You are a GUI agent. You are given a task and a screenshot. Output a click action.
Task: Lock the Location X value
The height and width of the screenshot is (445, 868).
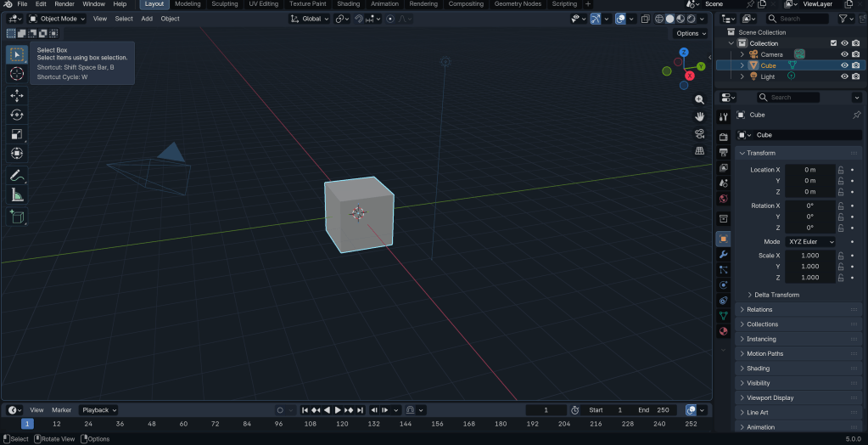tap(841, 170)
